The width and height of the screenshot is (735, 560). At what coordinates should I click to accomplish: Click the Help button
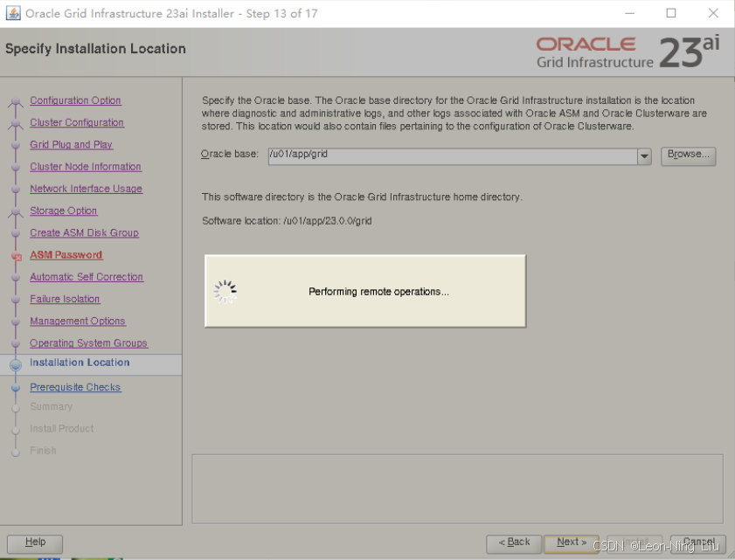[x=35, y=543]
